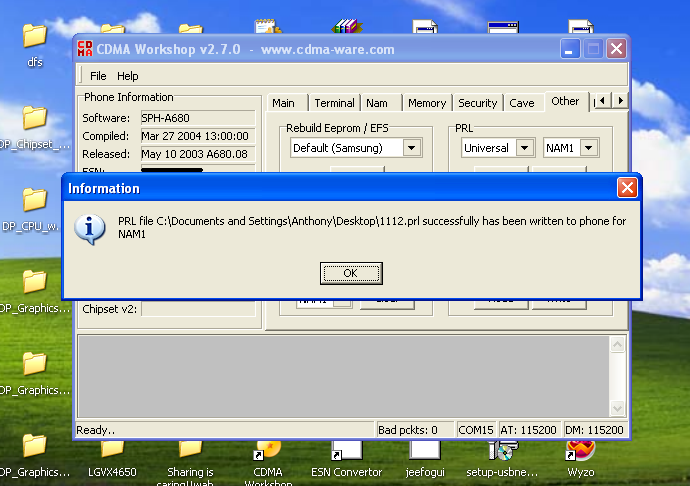The width and height of the screenshot is (690, 486).
Task: Switch to the Main tab
Action: [x=283, y=103]
